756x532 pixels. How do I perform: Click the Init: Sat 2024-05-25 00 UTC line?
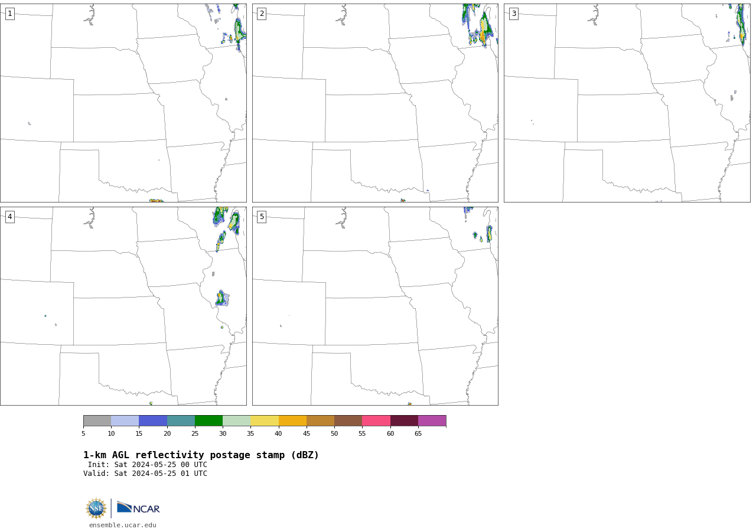click(x=148, y=465)
